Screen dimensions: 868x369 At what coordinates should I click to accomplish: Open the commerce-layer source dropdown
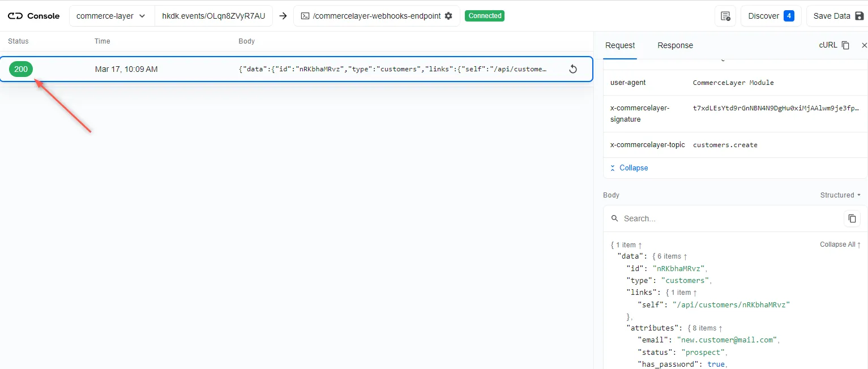[112, 16]
